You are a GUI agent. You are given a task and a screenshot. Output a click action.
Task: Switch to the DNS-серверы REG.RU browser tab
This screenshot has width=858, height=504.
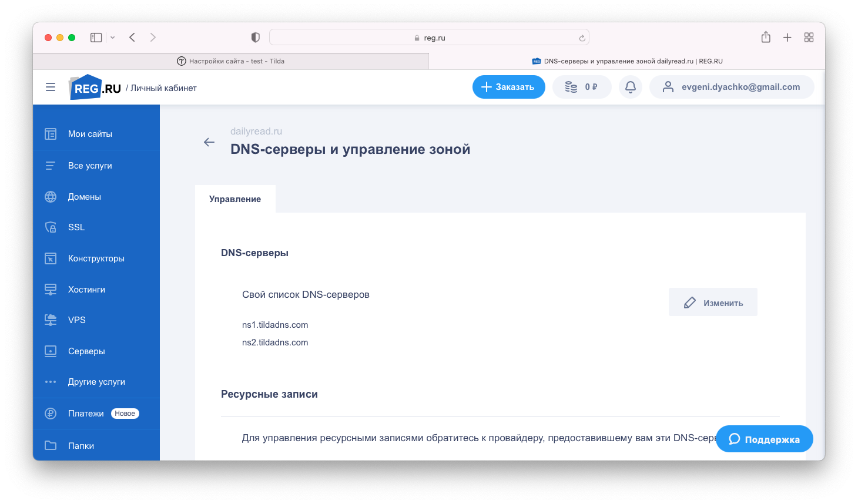coord(627,61)
